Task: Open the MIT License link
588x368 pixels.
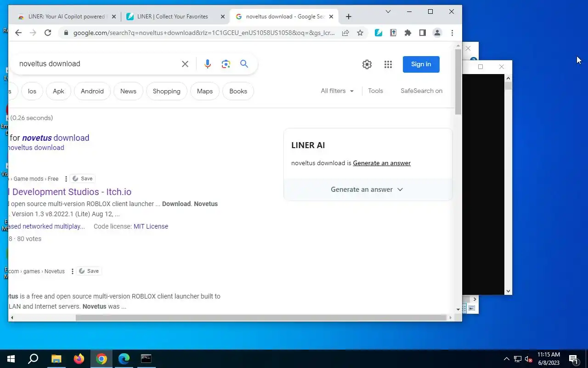Action: 151,226
